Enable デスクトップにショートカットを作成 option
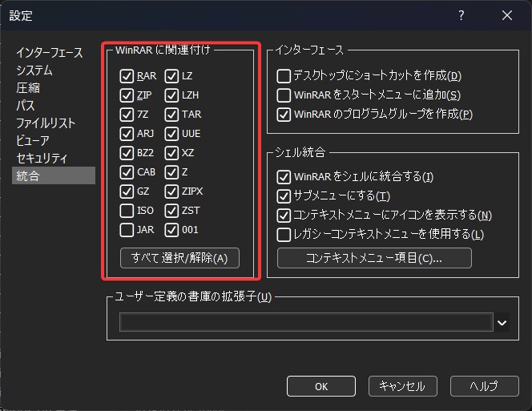The height and width of the screenshot is (411, 532). (284, 76)
